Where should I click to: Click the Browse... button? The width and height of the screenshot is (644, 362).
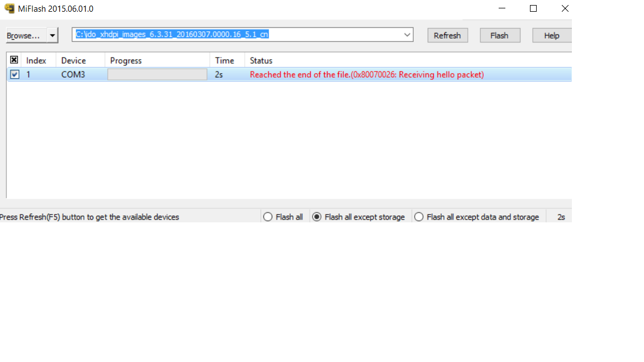pyautogui.click(x=26, y=36)
